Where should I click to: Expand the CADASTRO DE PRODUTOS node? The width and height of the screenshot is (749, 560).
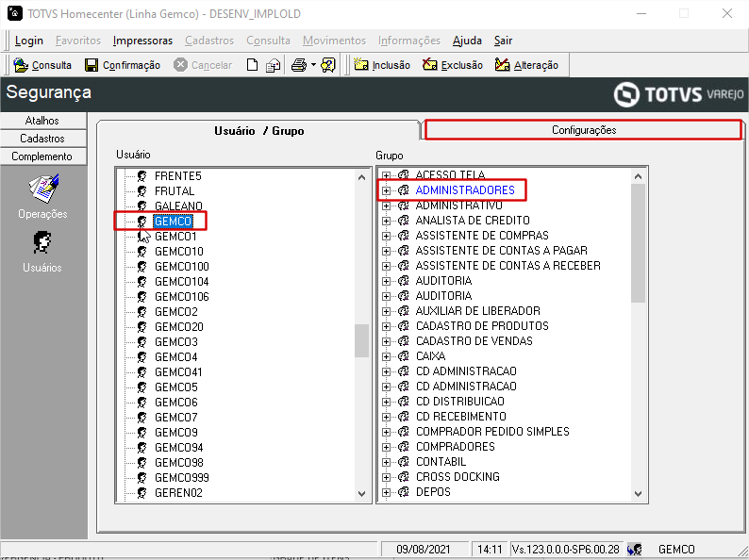pos(386,326)
